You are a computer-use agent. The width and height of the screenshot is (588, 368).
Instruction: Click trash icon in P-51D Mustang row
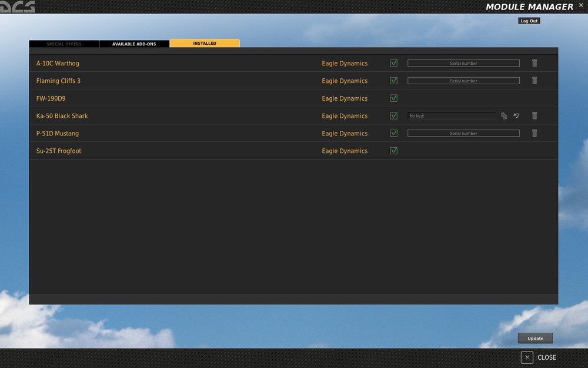[x=534, y=133]
